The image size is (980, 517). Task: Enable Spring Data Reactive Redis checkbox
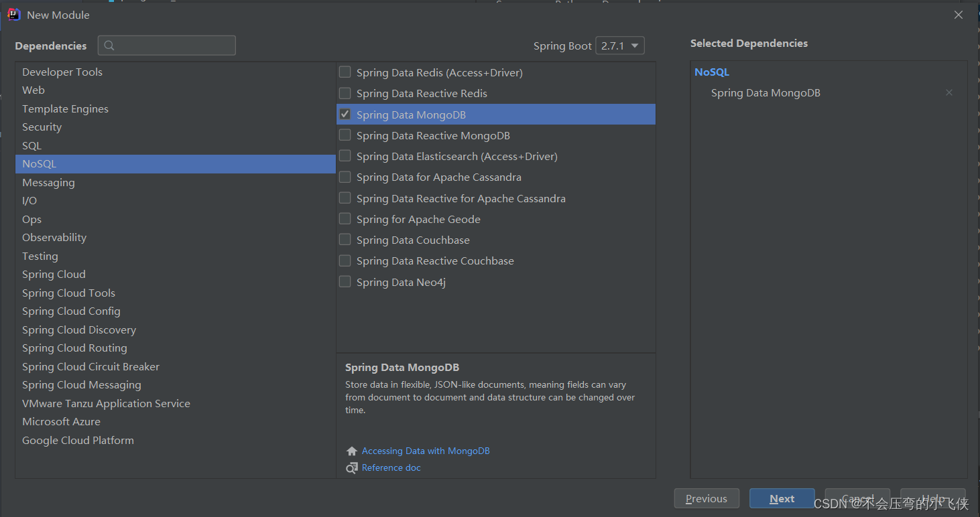pyautogui.click(x=345, y=93)
